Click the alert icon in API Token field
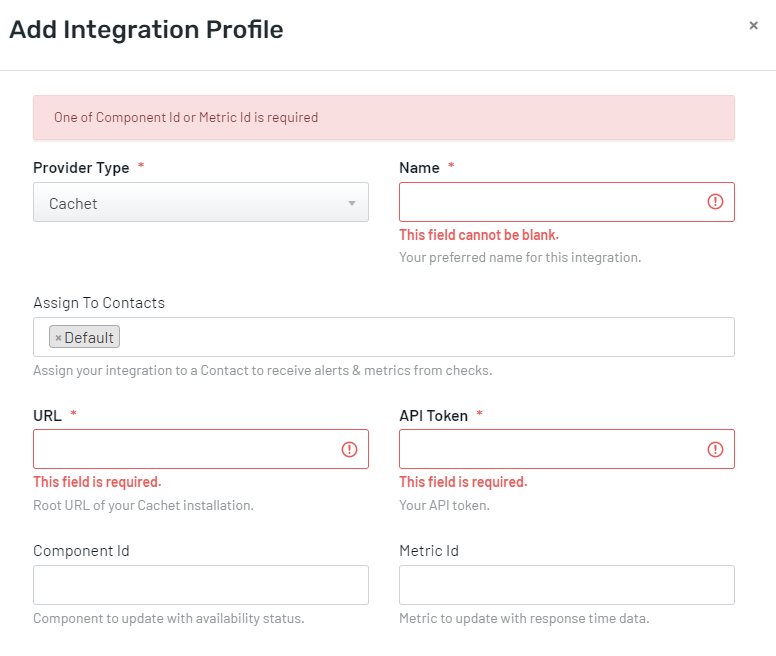This screenshot has width=776, height=656. 715,449
